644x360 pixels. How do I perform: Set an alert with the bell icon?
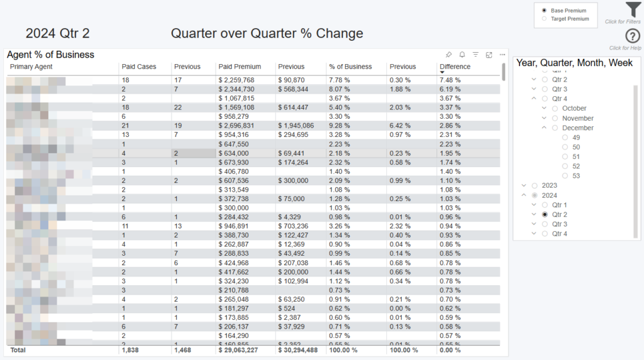click(462, 55)
